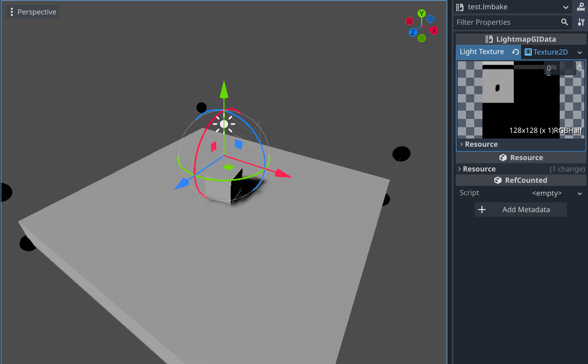Open the Texture2D assignment dropdown
This screenshot has width=588, height=364.
coord(580,51)
